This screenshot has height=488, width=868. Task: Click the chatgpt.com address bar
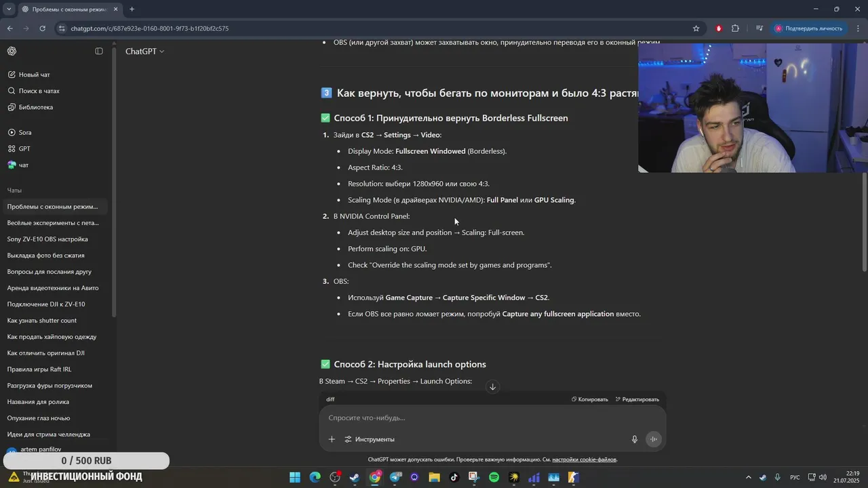tap(380, 28)
